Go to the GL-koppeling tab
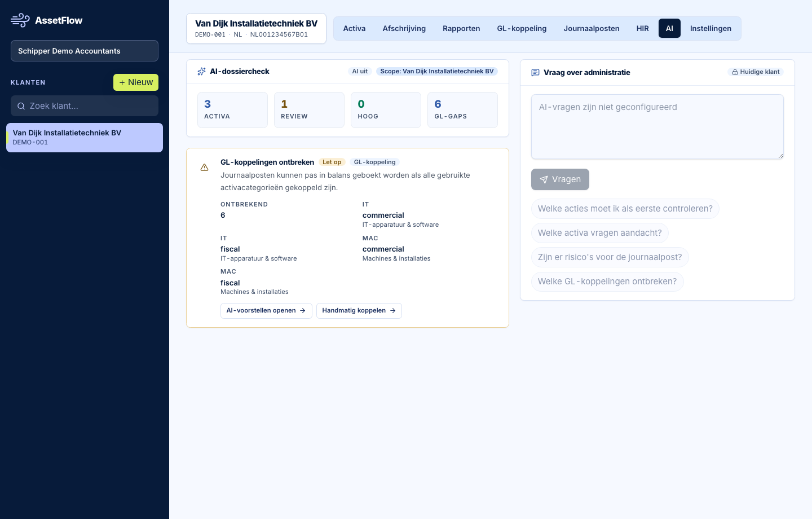The height and width of the screenshot is (519, 812). (522, 29)
